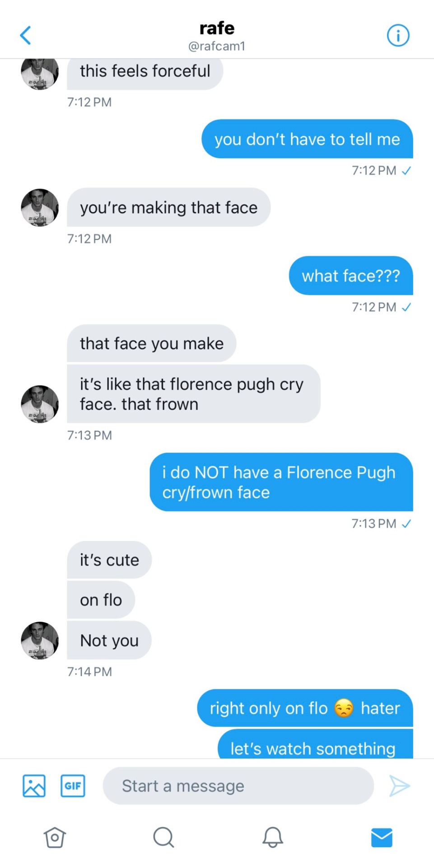Open the @rafcam1 profile handle
The width and height of the screenshot is (434, 868).
pyautogui.click(x=217, y=46)
